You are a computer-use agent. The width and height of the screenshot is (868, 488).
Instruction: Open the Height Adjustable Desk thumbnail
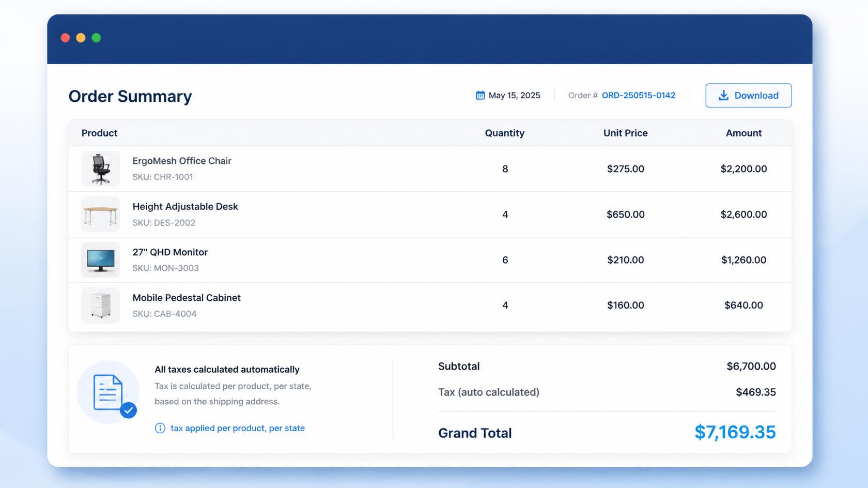tap(101, 214)
